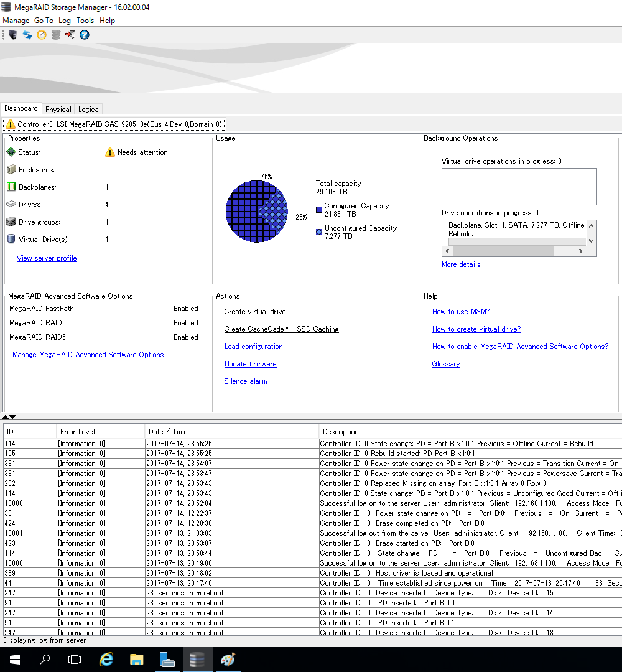
Task: Switch to the Physical tab
Action: tap(58, 110)
